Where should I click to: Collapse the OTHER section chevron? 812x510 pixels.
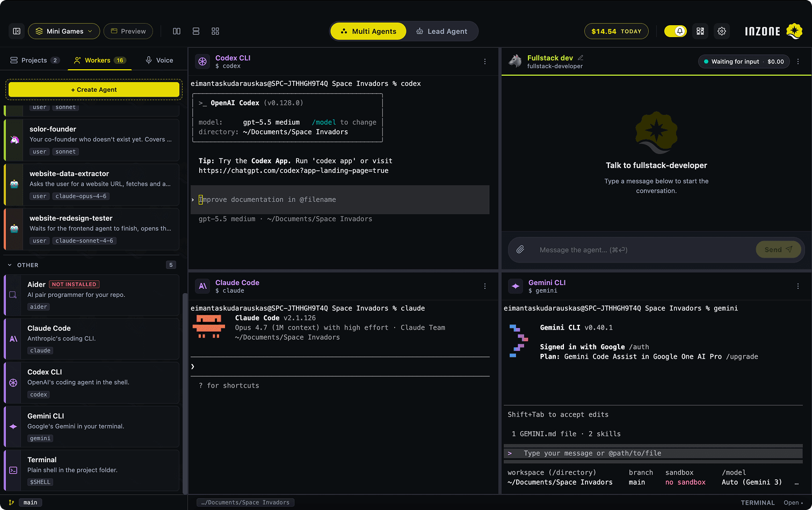pos(10,265)
